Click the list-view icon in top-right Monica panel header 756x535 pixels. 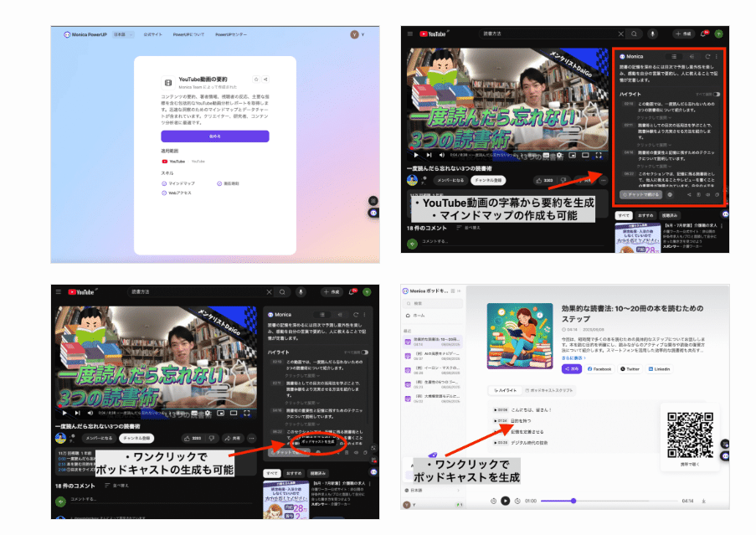pyautogui.click(x=674, y=56)
